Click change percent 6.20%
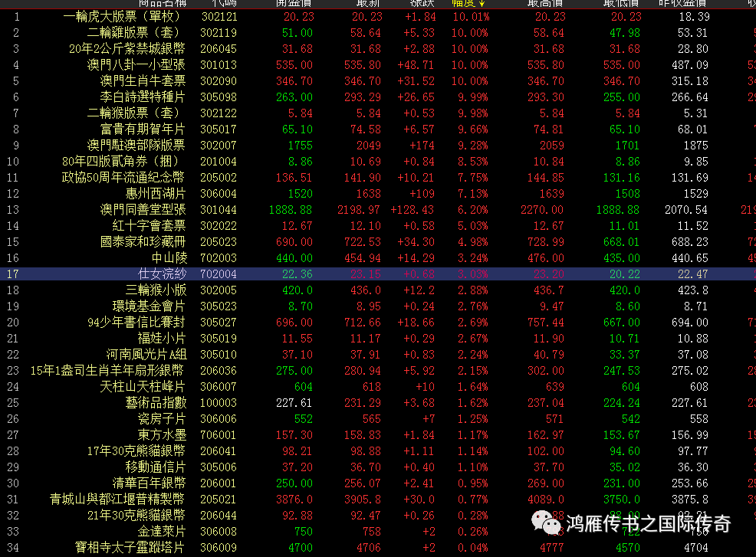This screenshot has width=756, height=557. pyautogui.click(x=473, y=210)
